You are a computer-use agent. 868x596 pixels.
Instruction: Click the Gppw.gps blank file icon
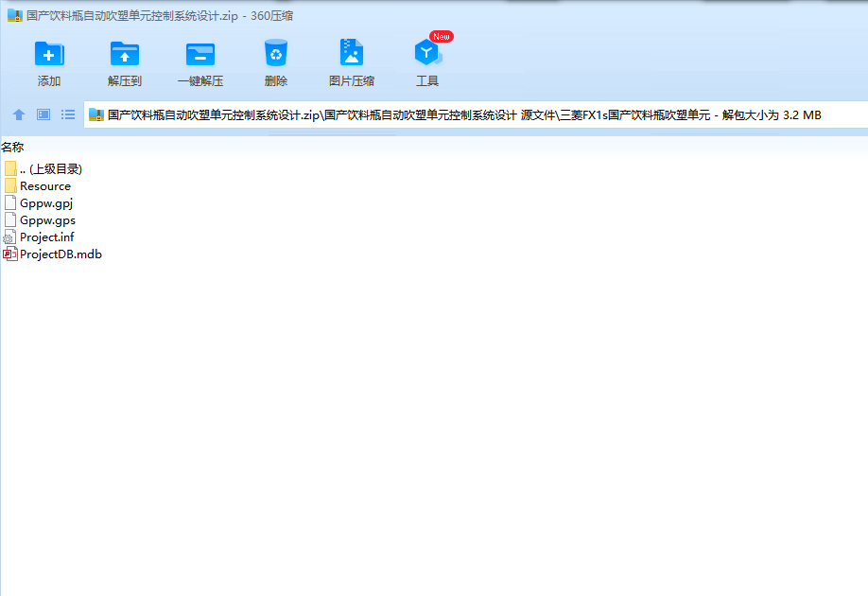tap(10, 219)
